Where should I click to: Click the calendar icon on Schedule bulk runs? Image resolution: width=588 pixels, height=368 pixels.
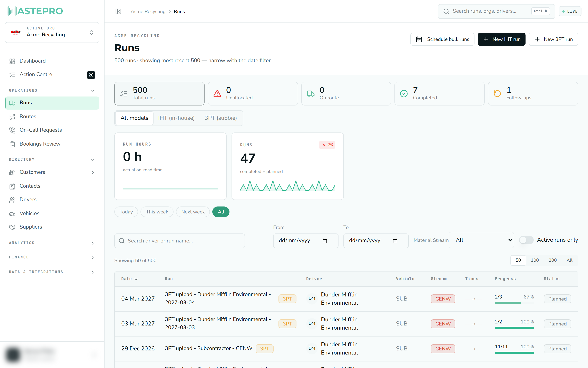419,39
